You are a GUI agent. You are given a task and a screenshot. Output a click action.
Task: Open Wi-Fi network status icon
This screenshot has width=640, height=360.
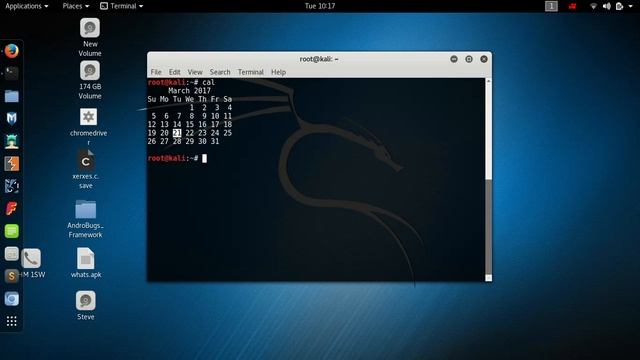point(594,6)
